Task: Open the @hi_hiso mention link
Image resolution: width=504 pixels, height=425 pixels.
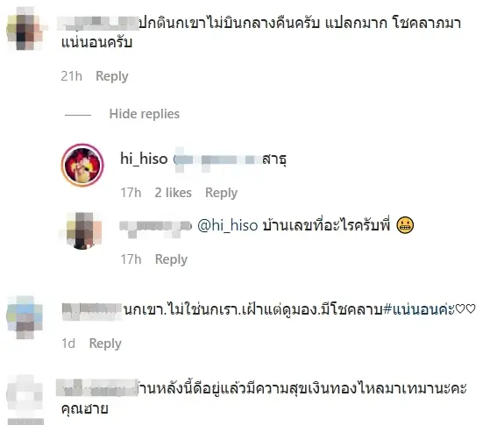Action: pos(227,225)
